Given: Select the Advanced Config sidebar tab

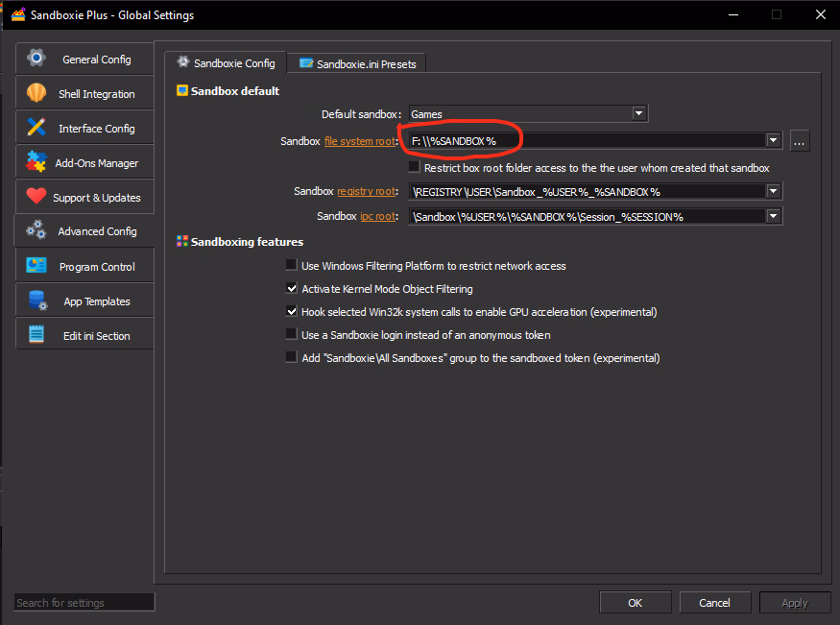Looking at the screenshot, I should pyautogui.click(x=84, y=231).
